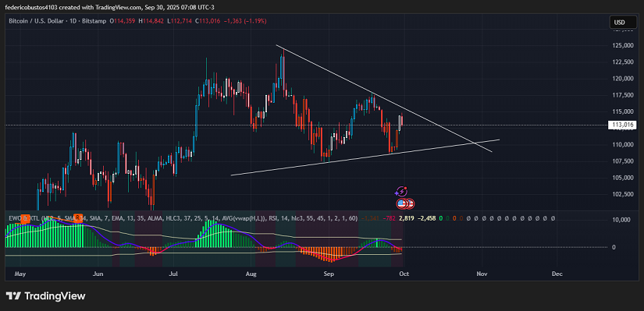
Task: Select the EWO & XTL indicator legend
Action: (183, 218)
